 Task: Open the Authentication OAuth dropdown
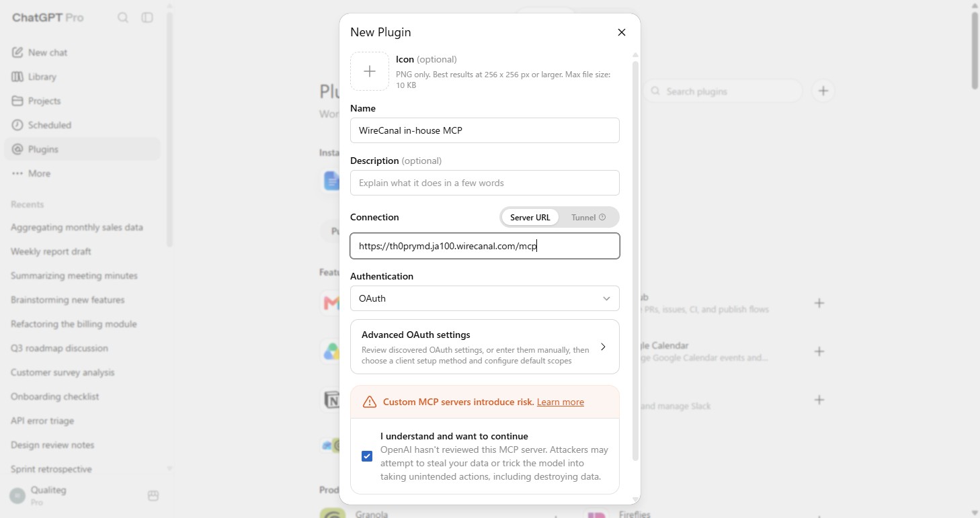point(485,298)
